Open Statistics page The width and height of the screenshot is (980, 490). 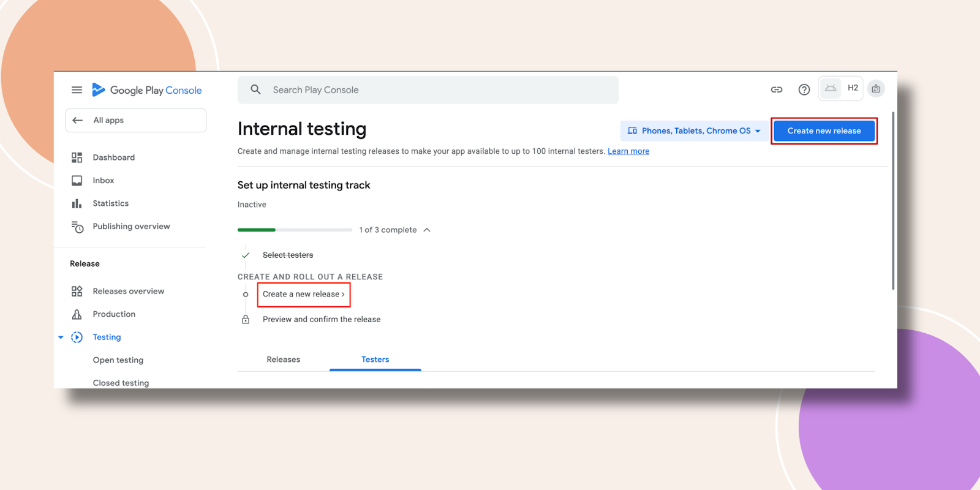pos(111,203)
